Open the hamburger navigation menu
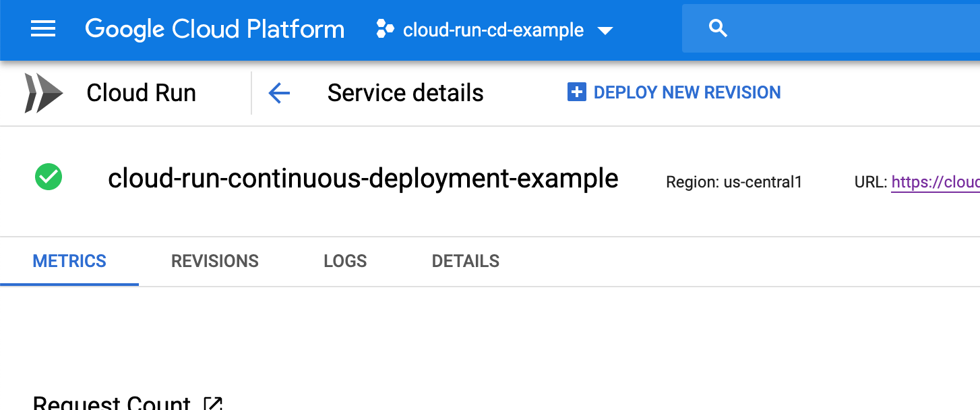The height and width of the screenshot is (410, 980). click(43, 29)
